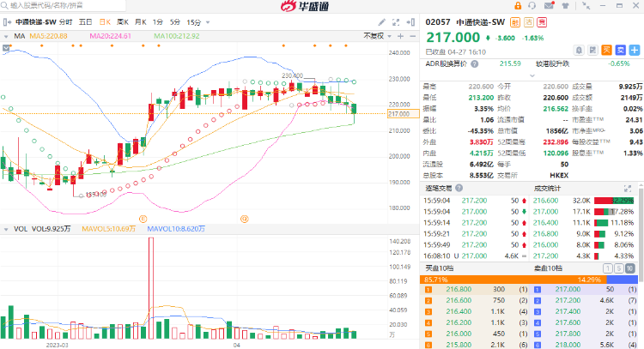This screenshot has height=349, width=644.
Task: Show 10-level order book depth
Action: [x=629, y=268]
